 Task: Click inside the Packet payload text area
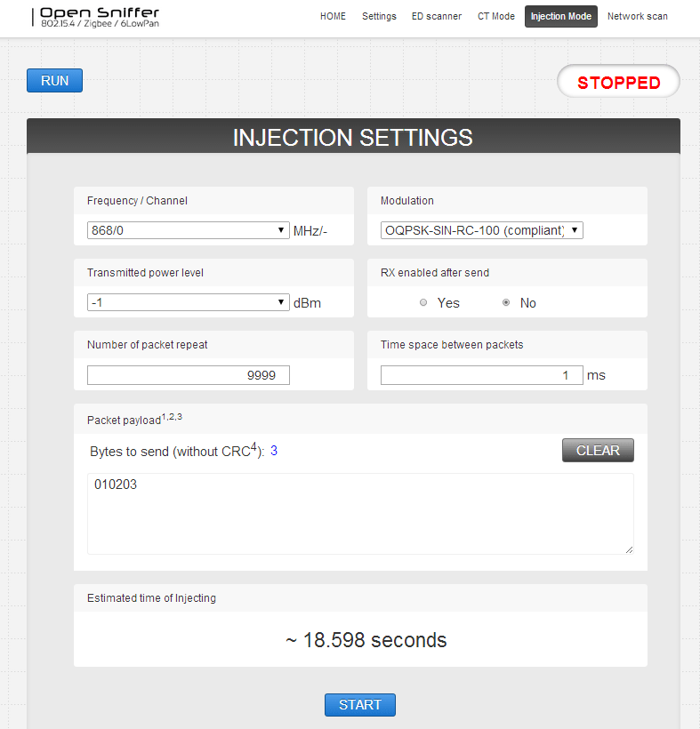359,513
